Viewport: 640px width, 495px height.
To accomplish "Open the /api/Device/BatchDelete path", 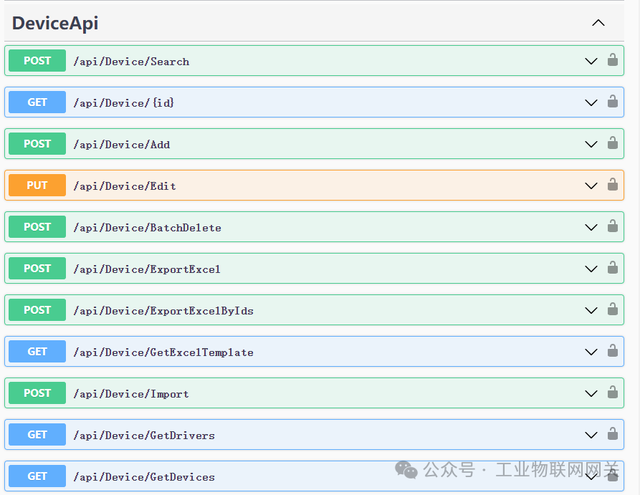I will tap(147, 228).
